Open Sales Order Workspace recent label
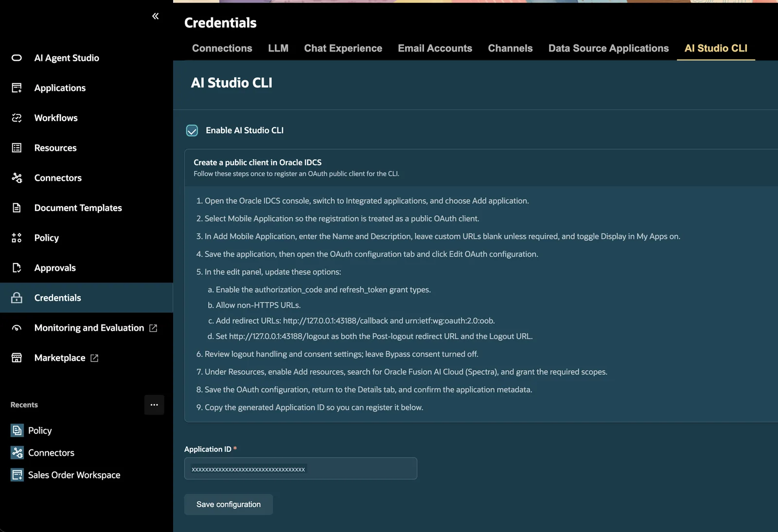Viewport: 778px width, 532px height. click(74, 475)
